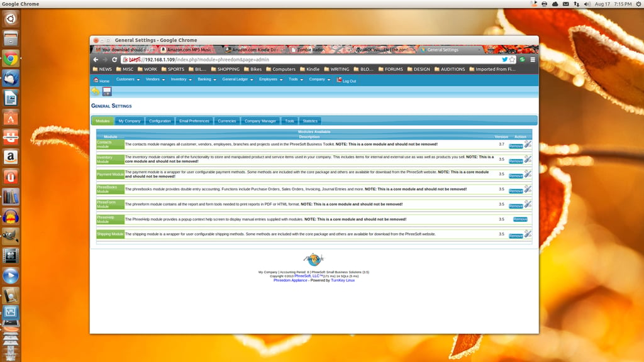The width and height of the screenshot is (644, 362).
Task: Open Tools tab in General Settings
Action: pyautogui.click(x=289, y=121)
